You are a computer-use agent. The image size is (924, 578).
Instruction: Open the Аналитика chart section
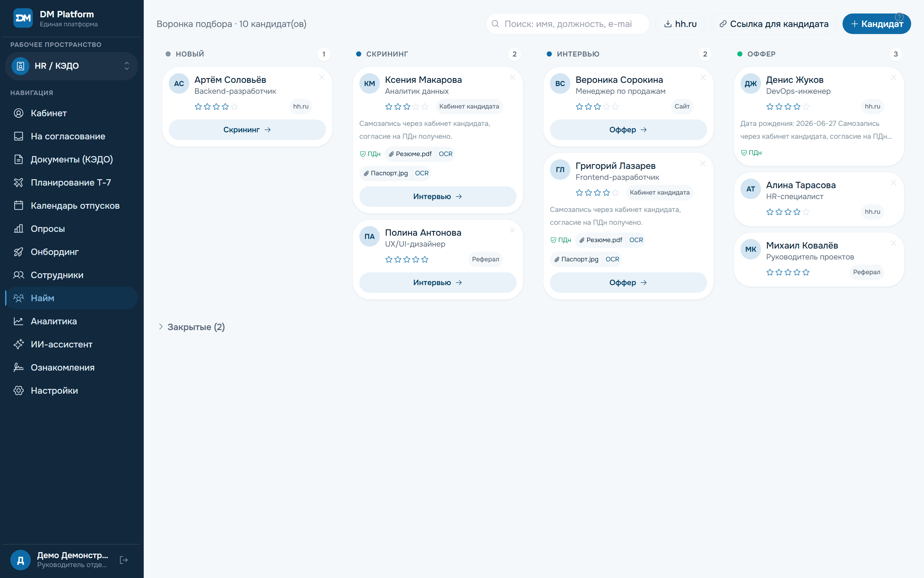point(72,321)
